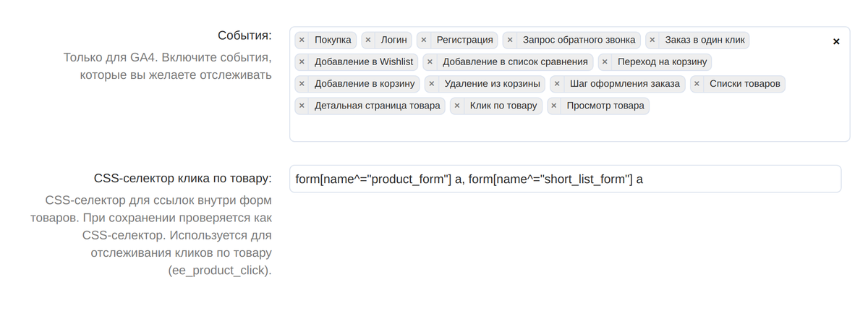Remove the Добавление в список сравнения tag
The width and height of the screenshot is (868, 319).
(430, 62)
